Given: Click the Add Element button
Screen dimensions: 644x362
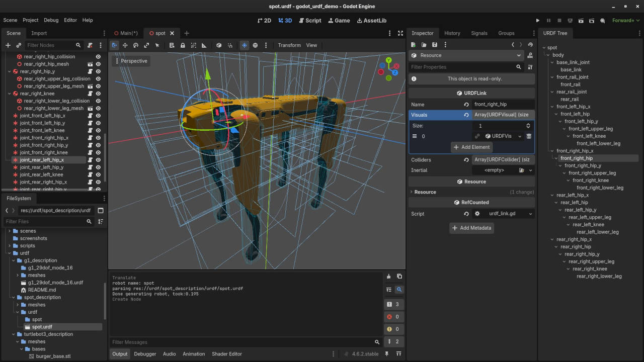Looking at the screenshot, I should (x=471, y=147).
